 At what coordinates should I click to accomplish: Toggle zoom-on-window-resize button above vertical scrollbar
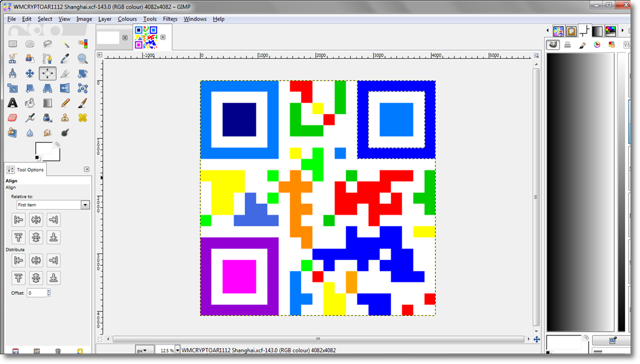tap(536, 56)
